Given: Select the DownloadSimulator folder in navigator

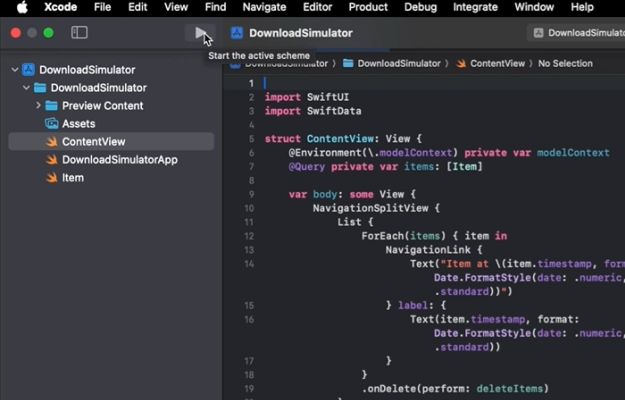Looking at the screenshot, I should click(x=98, y=88).
